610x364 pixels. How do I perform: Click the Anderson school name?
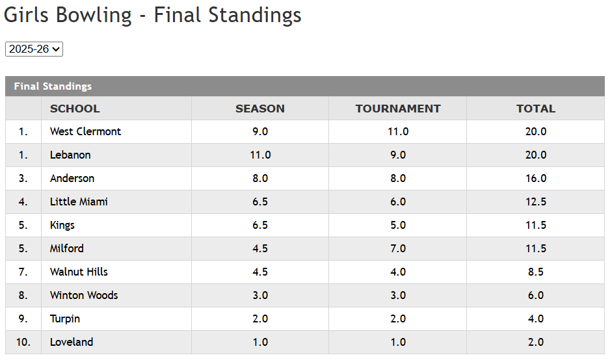click(x=72, y=178)
